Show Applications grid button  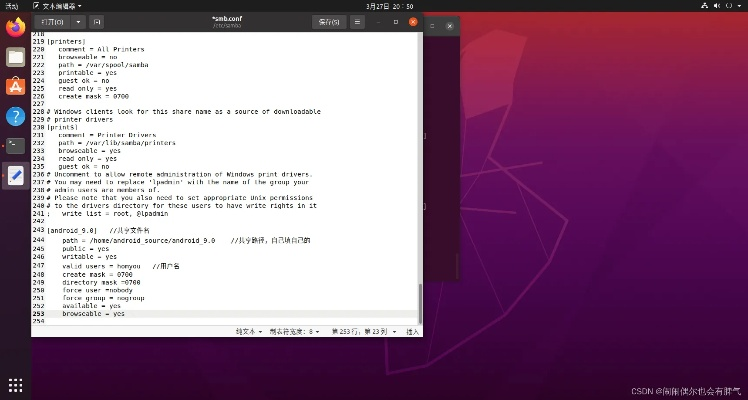coord(15,385)
